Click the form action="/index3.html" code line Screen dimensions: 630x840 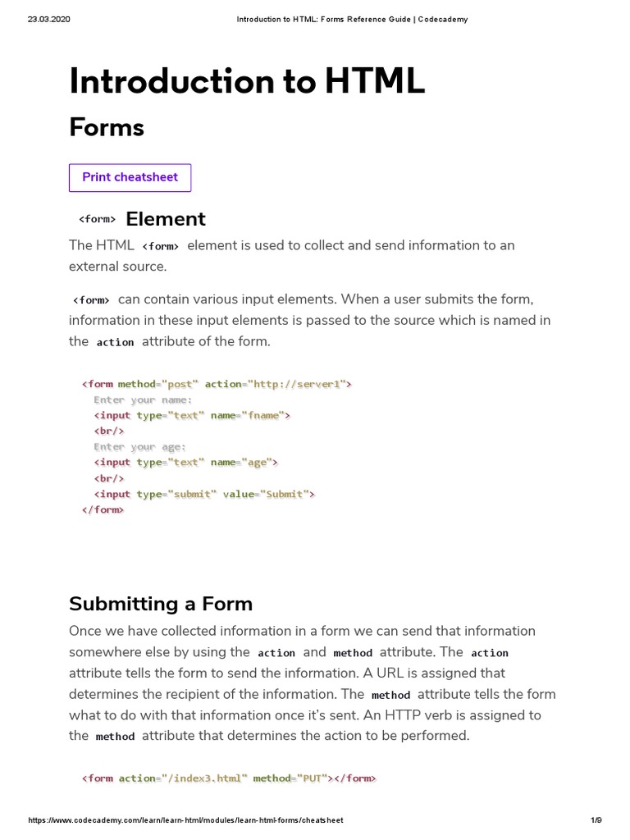pos(229,778)
